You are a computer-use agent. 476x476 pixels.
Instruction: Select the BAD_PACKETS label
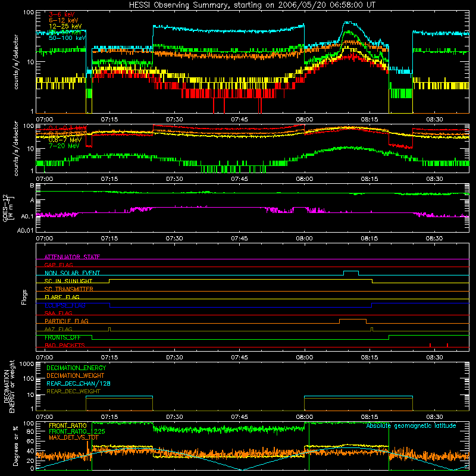click(65, 345)
